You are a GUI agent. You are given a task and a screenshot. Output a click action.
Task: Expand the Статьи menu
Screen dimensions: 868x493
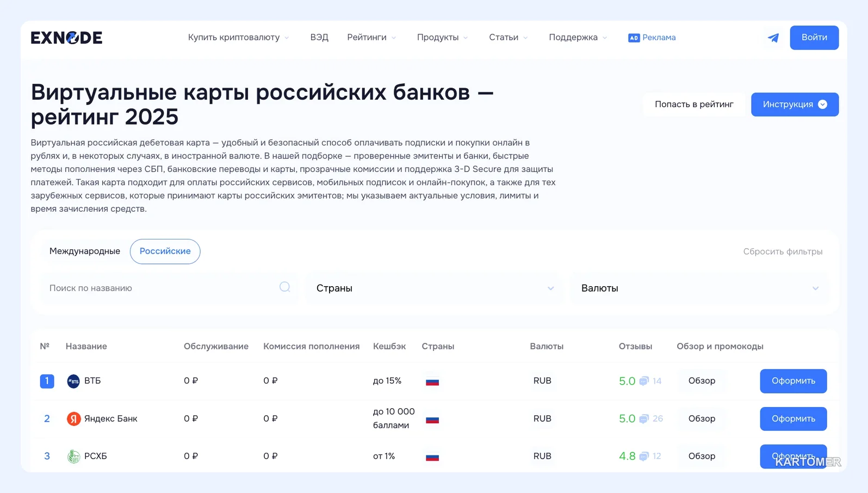pyautogui.click(x=508, y=38)
